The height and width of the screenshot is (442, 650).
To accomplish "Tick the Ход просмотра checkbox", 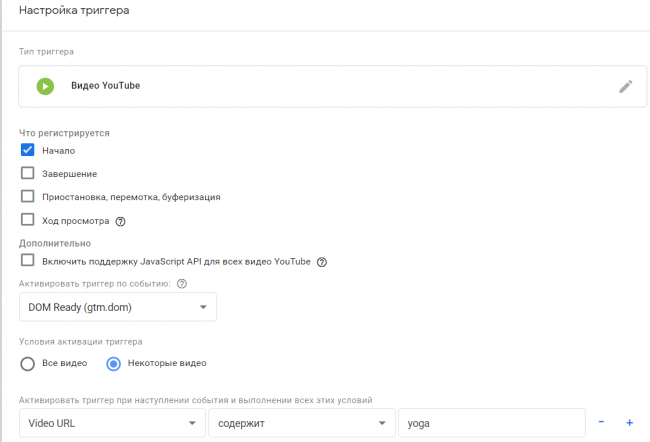I will pyautogui.click(x=28, y=220).
